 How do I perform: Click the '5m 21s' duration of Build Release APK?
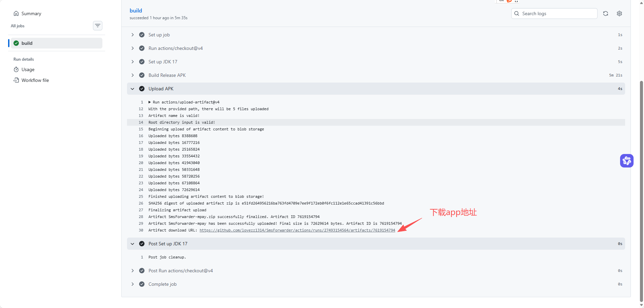pyautogui.click(x=616, y=75)
